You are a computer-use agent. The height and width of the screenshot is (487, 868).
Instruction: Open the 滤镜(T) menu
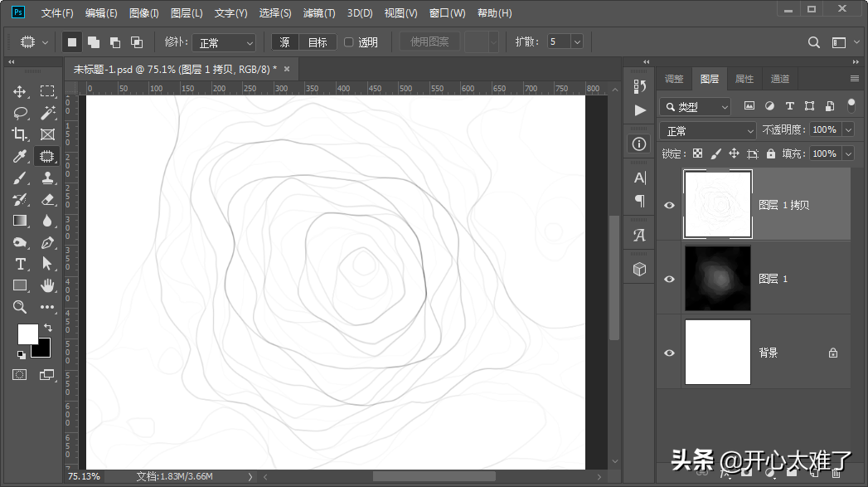coord(319,13)
